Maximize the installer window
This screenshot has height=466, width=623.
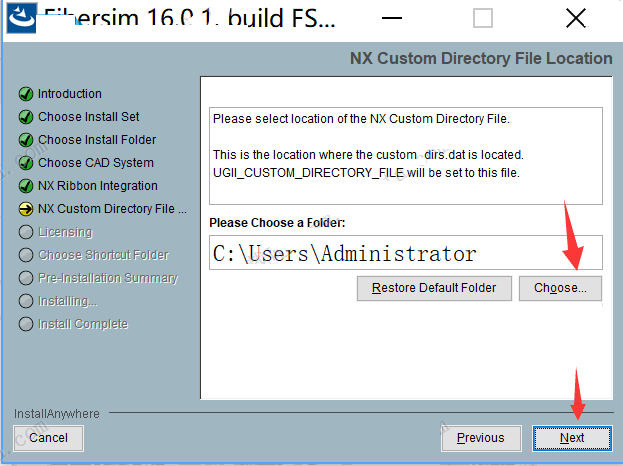483,18
